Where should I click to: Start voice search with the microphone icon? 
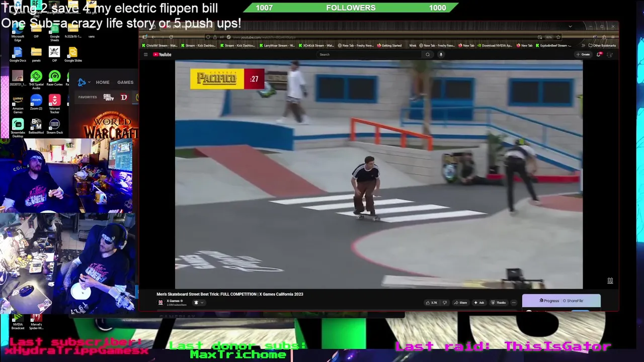coord(441,54)
